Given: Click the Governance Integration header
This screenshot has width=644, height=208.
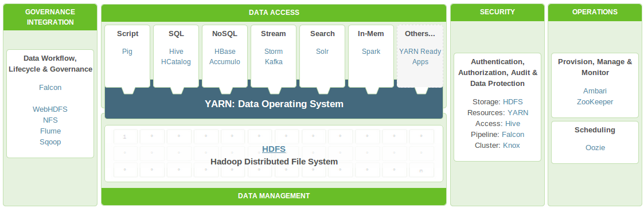Looking at the screenshot, I should click(x=50, y=17).
